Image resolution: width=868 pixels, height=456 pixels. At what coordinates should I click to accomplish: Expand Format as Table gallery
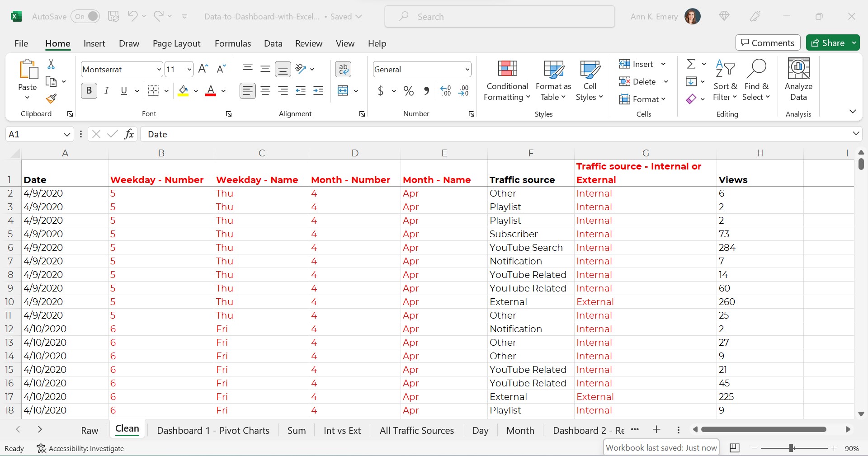pos(553,80)
